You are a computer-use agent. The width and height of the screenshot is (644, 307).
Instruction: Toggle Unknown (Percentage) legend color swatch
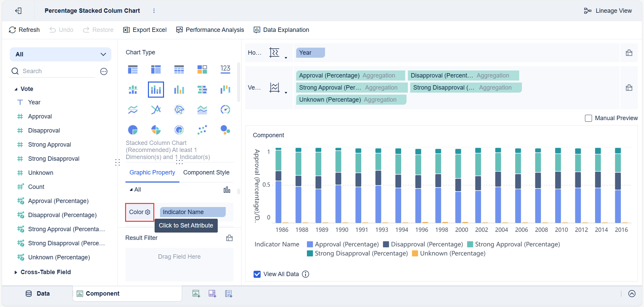(x=415, y=253)
